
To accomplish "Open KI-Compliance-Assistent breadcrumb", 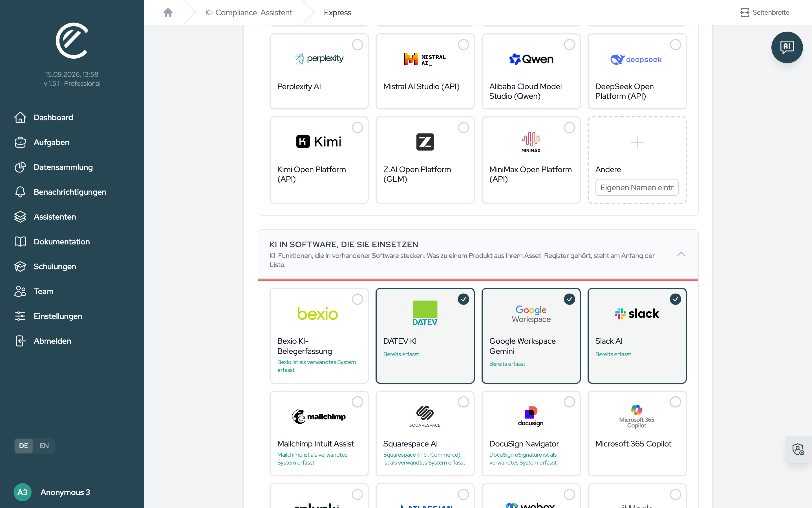I will coord(249,12).
